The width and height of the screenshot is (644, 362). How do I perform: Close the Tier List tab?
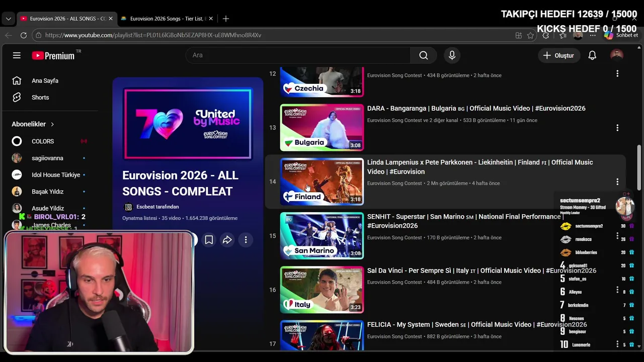click(211, 19)
